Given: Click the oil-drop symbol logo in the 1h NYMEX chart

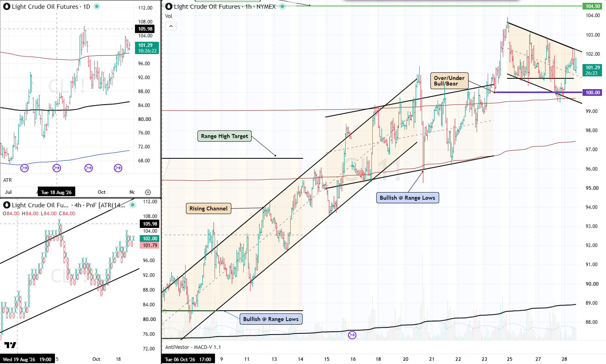Looking at the screenshot, I should (x=168, y=6).
